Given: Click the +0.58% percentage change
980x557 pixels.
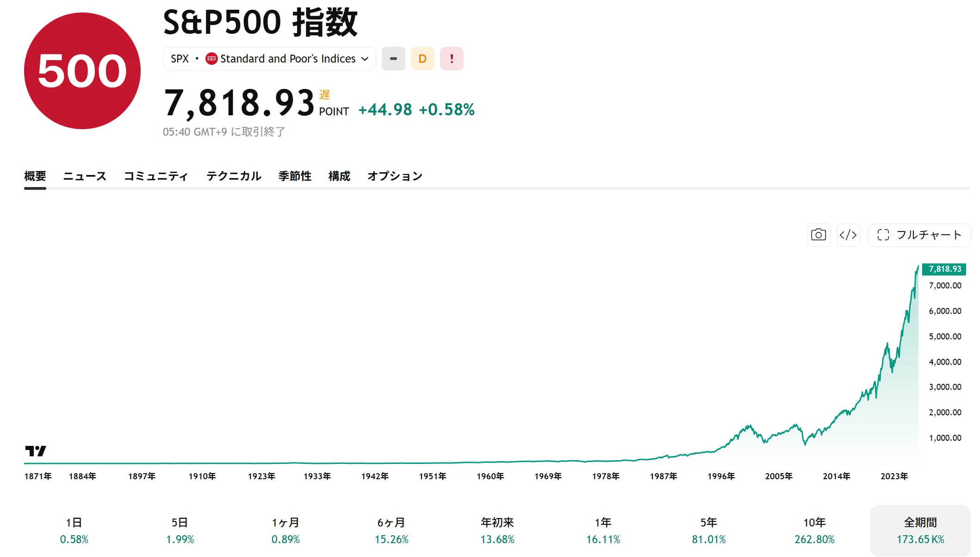Looking at the screenshot, I should (x=447, y=110).
